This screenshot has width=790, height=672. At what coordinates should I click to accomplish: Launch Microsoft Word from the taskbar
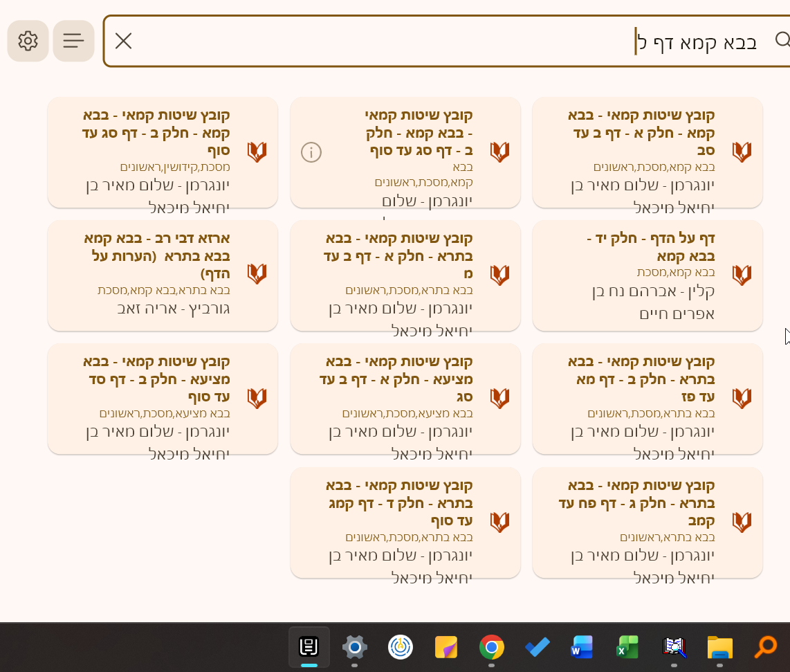[x=582, y=648]
